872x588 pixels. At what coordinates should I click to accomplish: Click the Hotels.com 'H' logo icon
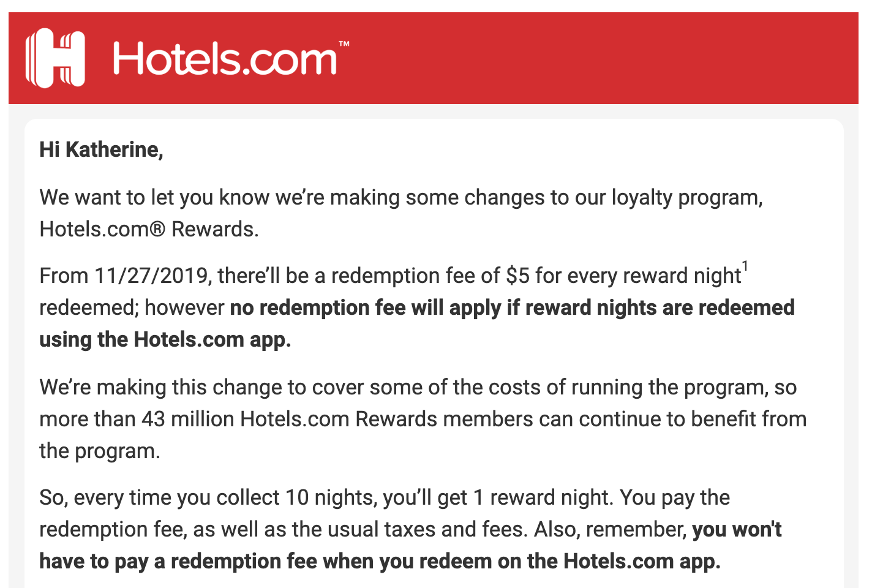tap(55, 58)
